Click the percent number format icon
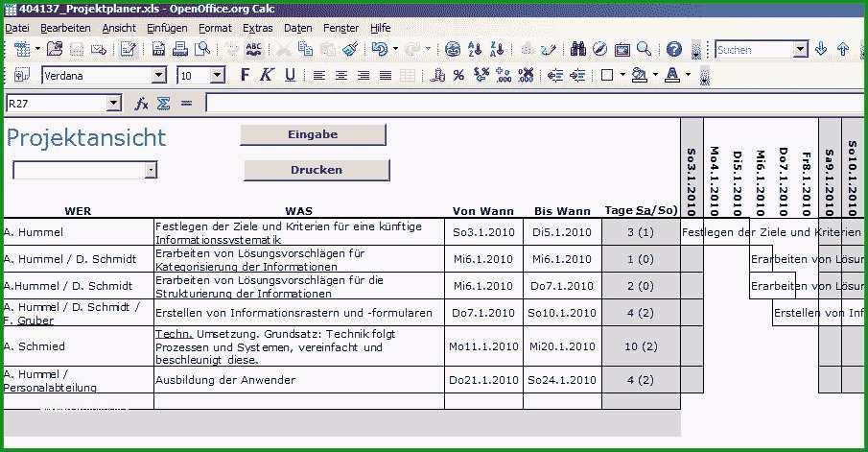The width and height of the screenshot is (868, 452). pyautogui.click(x=458, y=75)
